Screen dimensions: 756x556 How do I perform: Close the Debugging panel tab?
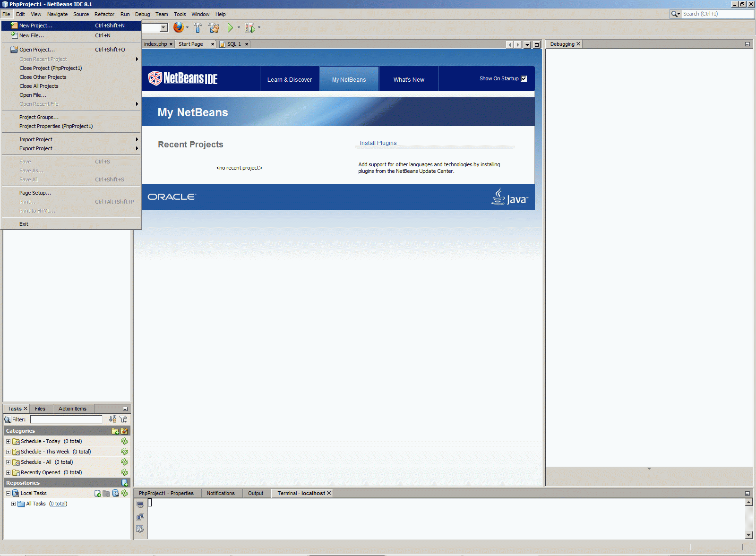[x=578, y=44]
